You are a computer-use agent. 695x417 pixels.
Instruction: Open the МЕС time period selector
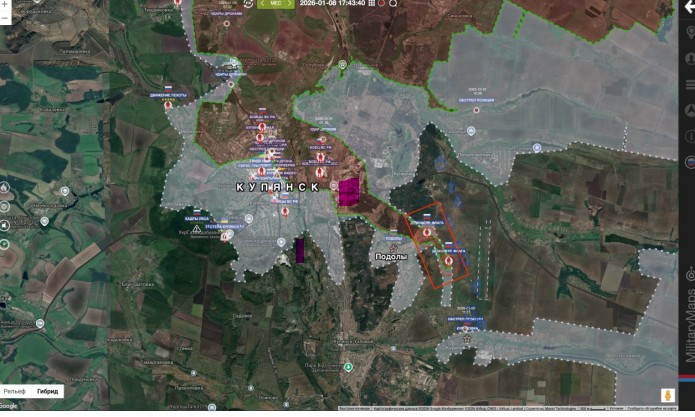click(276, 3)
